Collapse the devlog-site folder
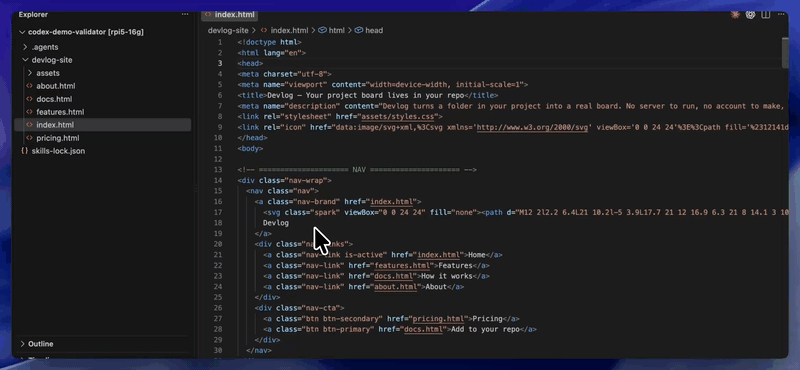 [25, 60]
